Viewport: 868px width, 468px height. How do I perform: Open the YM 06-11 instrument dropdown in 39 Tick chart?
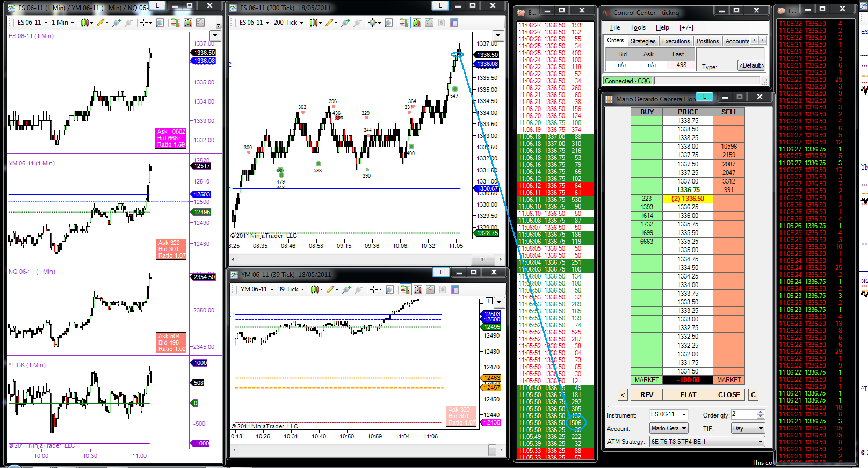coord(257,289)
